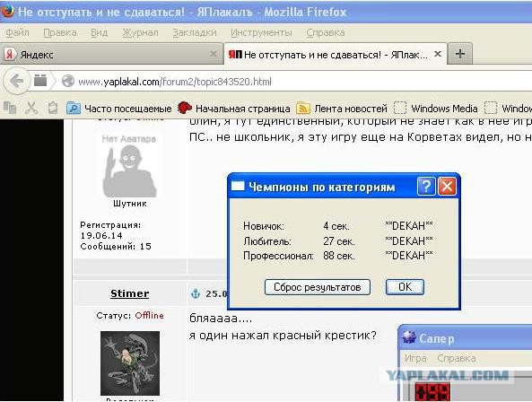The height and width of the screenshot is (402, 532).
Task: Click the help question mark in Чемпионы dialog
Action: tap(426, 186)
